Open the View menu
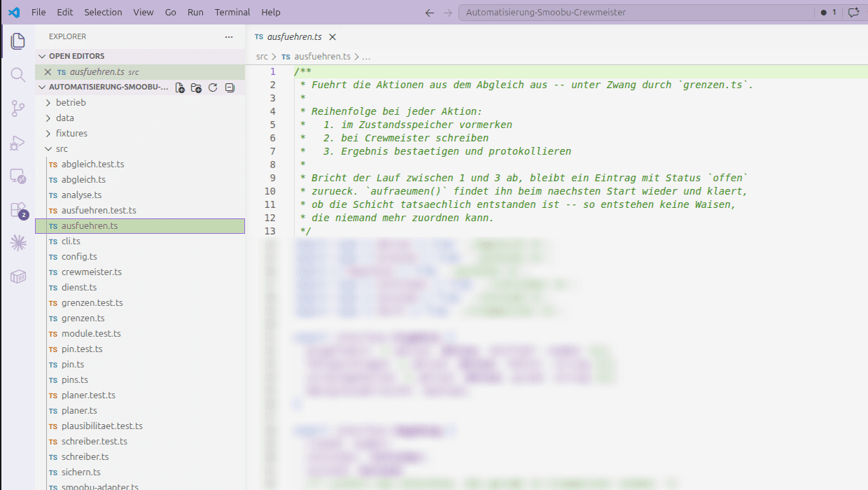This screenshot has width=868, height=490. coord(143,13)
